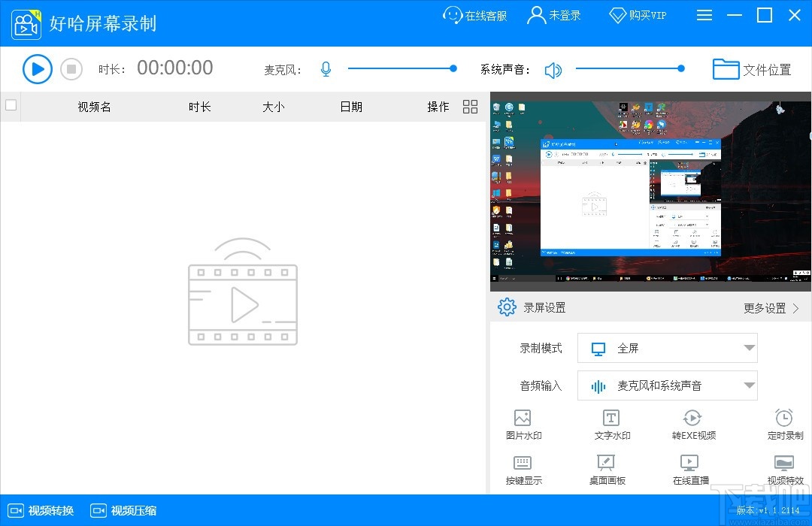Open the hamburger menu in title bar
This screenshot has height=526, width=812.
[x=704, y=15]
